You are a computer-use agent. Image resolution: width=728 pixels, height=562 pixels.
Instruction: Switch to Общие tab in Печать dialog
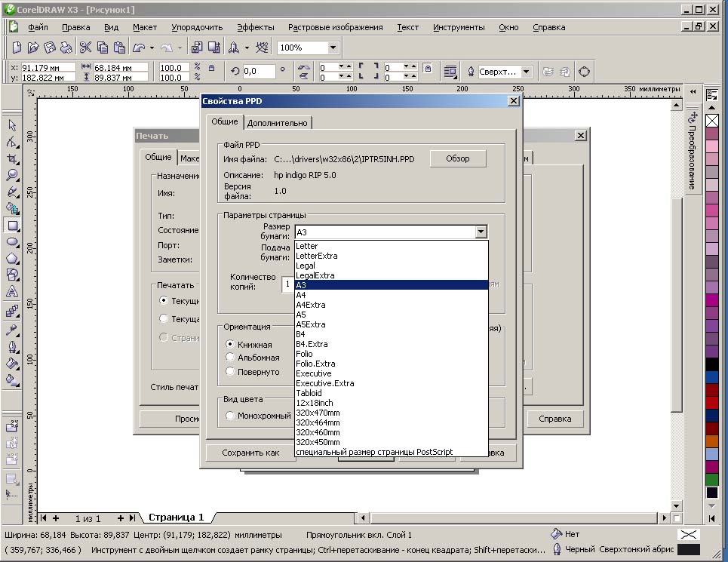pyautogui.click(x=158, y=158)
